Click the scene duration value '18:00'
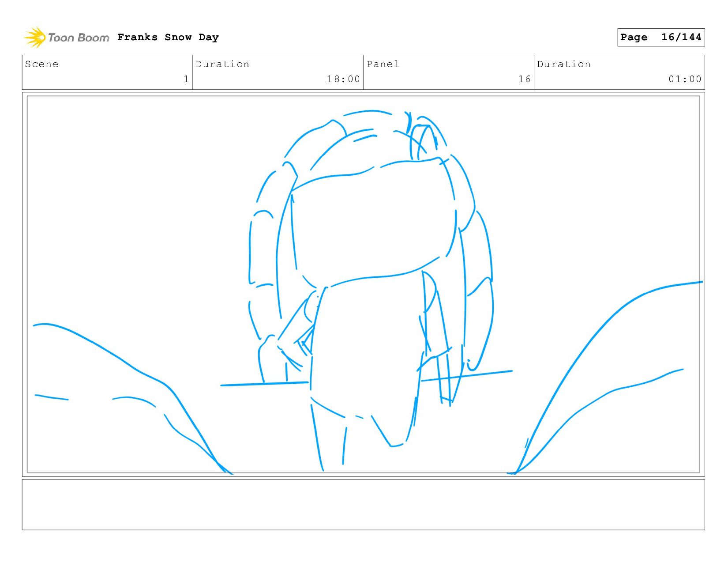The height and width of the screenshot is (563, 728). [x=343, y=79]
